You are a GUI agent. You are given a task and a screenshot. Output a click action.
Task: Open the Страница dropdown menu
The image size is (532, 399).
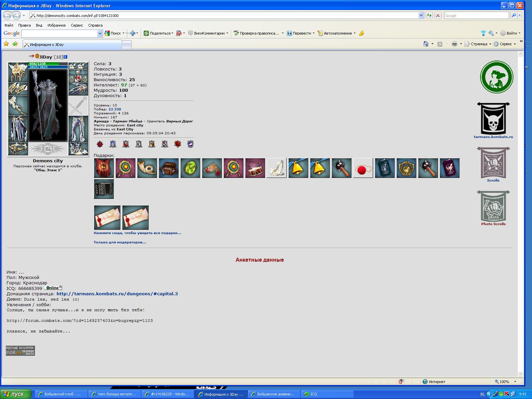(478, 44)
